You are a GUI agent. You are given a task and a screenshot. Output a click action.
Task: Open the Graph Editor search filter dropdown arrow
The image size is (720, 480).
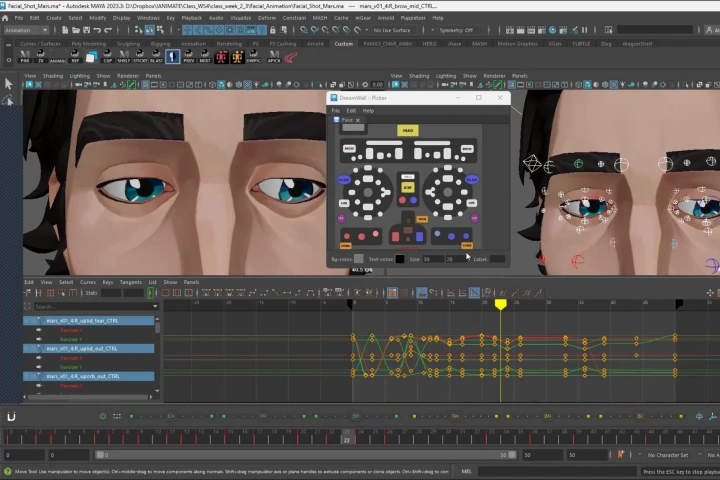point(155,306)
